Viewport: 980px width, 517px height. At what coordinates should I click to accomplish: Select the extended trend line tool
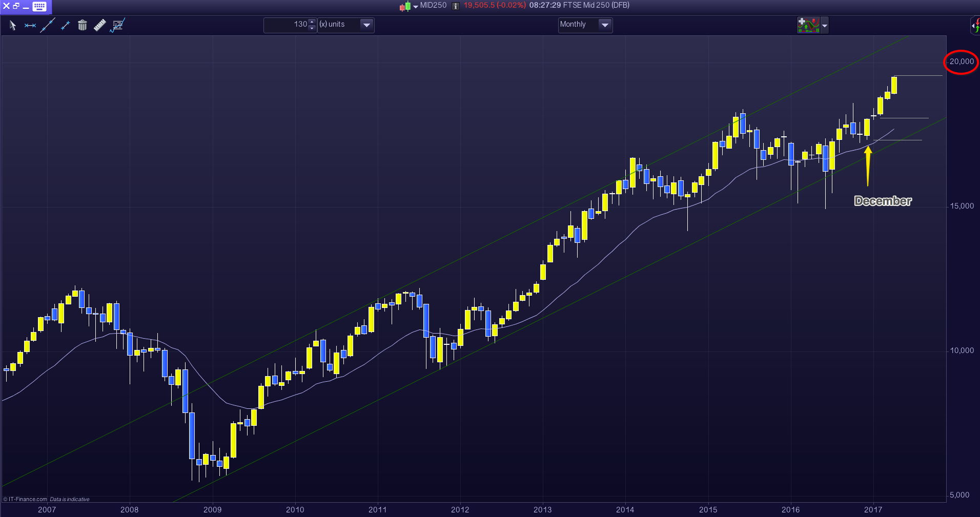[x=48, y=25]
